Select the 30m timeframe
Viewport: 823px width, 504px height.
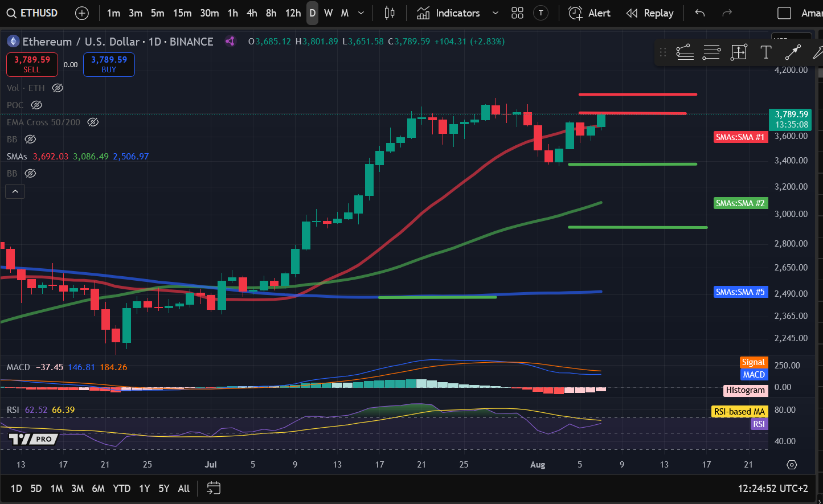210,13
